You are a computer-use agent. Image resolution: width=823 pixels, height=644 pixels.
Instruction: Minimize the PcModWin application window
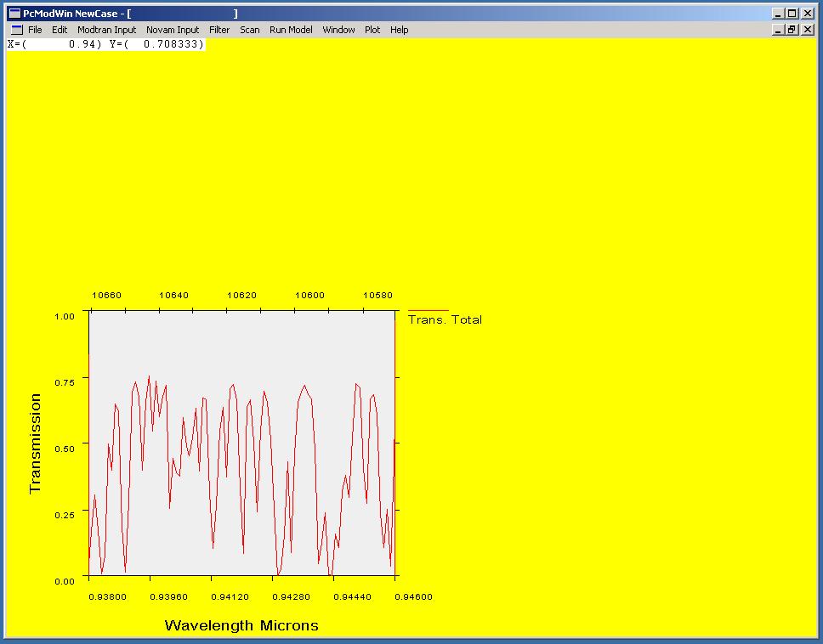(x=778, y=14)
